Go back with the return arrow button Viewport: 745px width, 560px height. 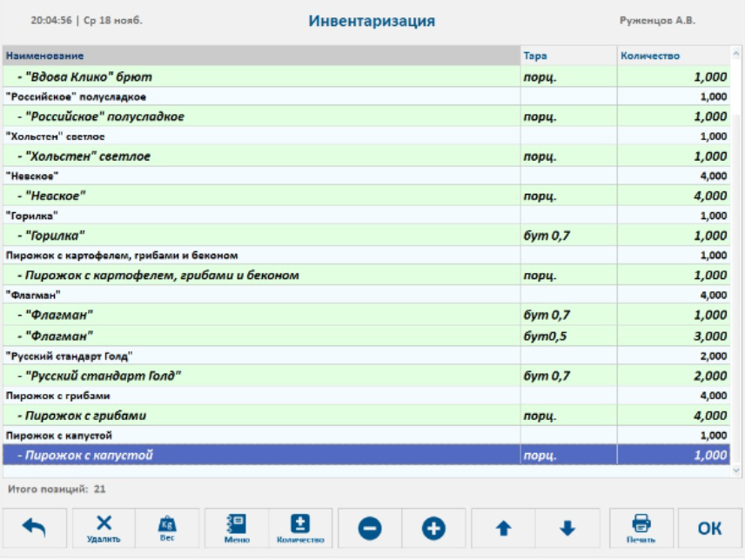[35, 528]
